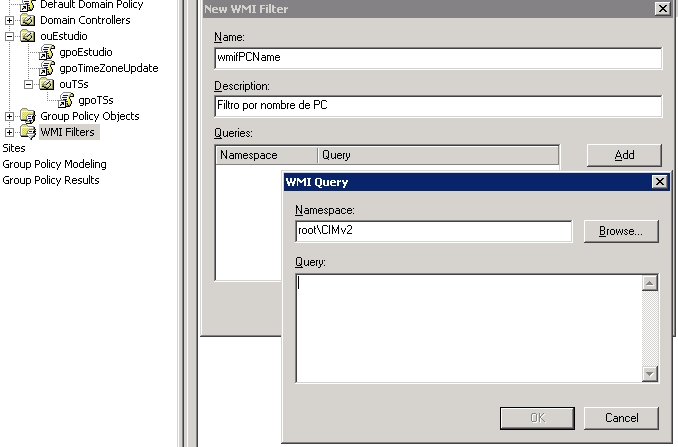Select Group Policy Results in tree

click(x=51, y=180)
